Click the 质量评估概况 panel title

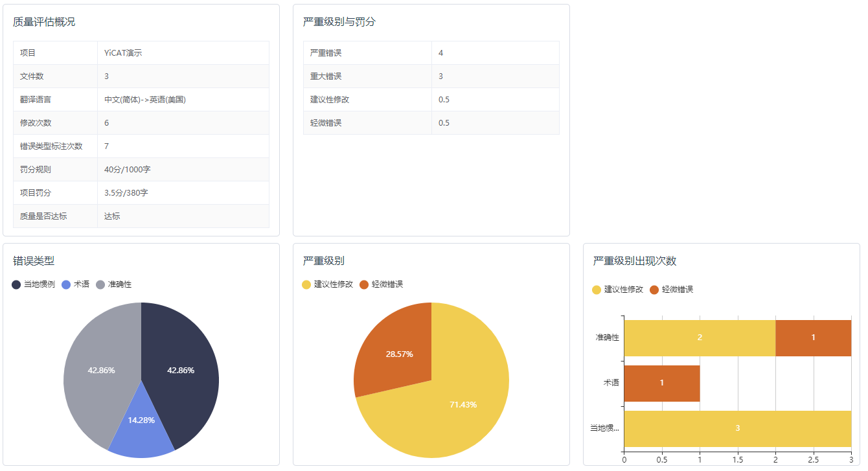tap(44, 22)
